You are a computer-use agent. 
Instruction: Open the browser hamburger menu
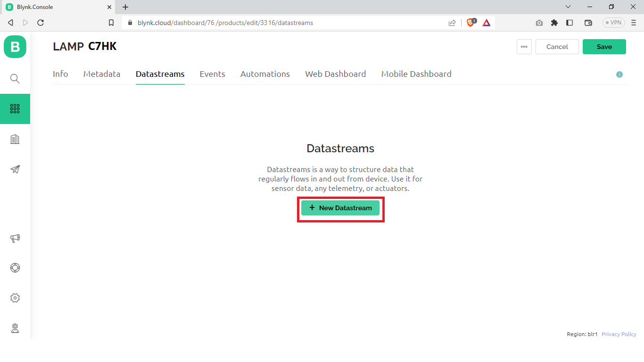click(x=634, y=23)
